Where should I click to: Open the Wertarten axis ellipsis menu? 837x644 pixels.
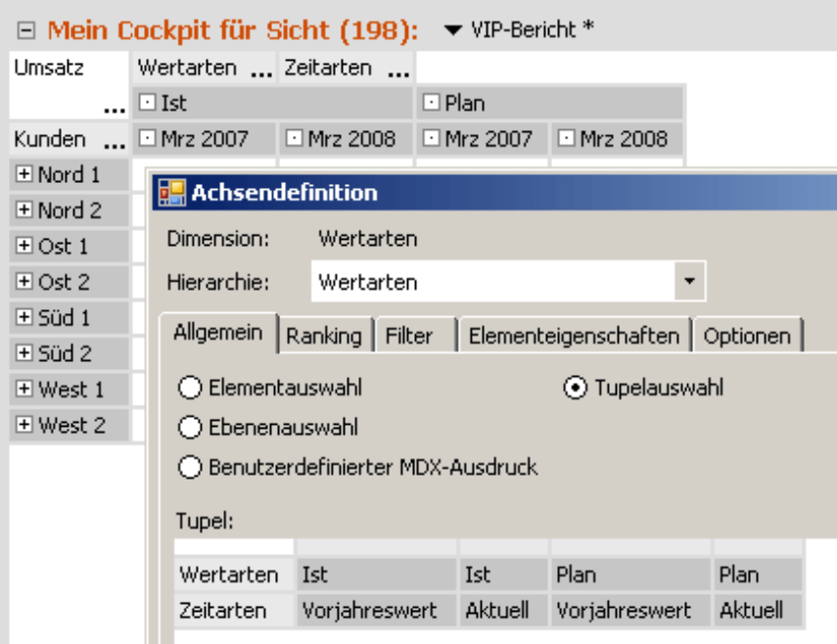[x=260, y=71]
